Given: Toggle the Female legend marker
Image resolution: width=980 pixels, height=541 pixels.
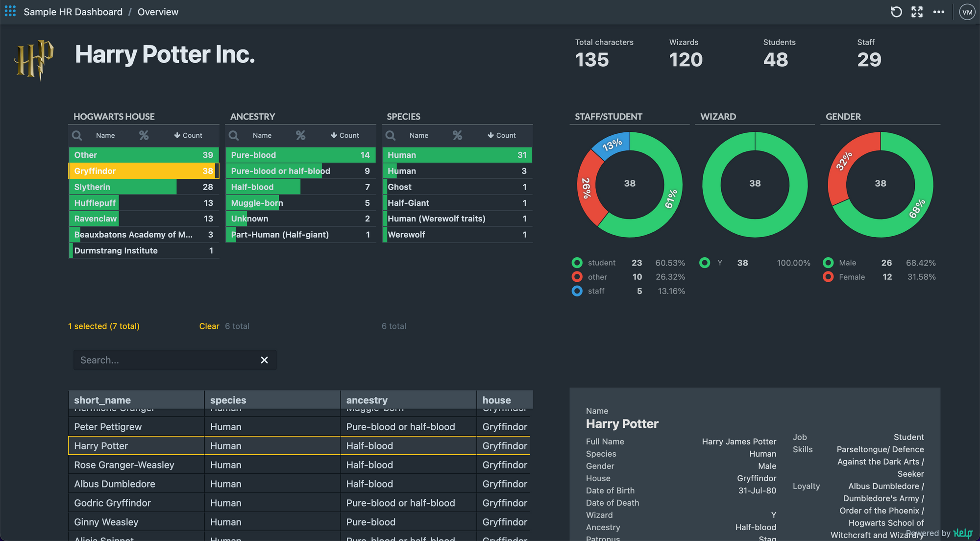Looking at the screenshot, I should point(828,277).
